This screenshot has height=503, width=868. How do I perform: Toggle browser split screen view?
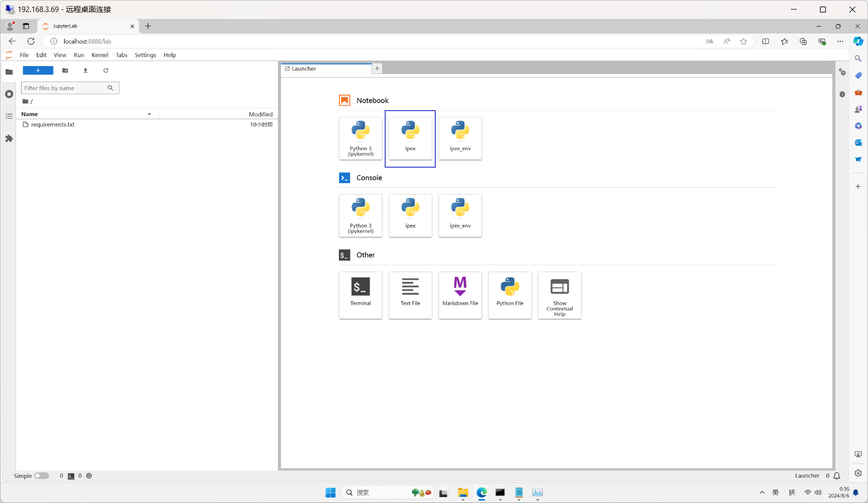pos(766,42)
